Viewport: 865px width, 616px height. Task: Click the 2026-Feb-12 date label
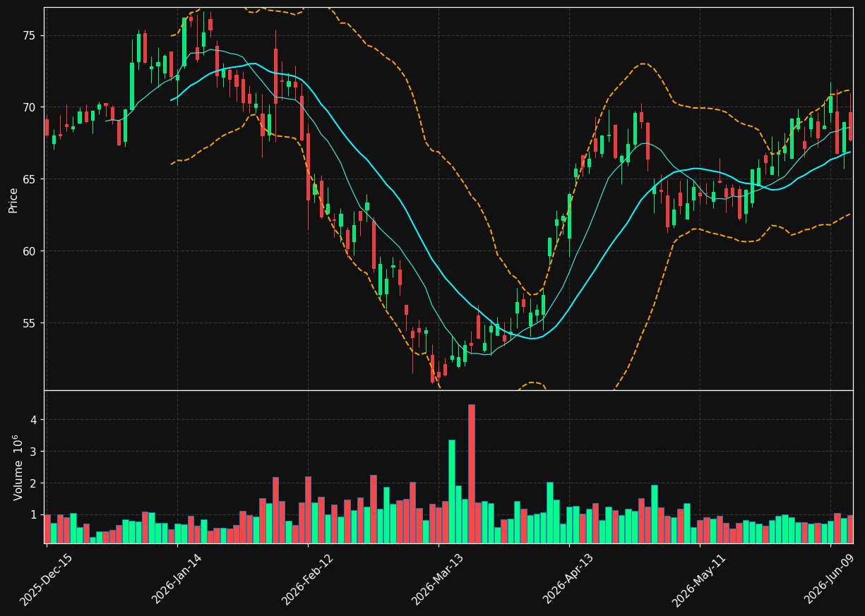tap(307, 579)
